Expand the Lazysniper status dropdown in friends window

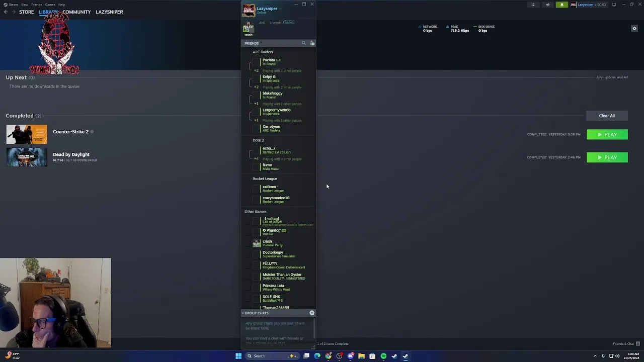pos(280,9)
